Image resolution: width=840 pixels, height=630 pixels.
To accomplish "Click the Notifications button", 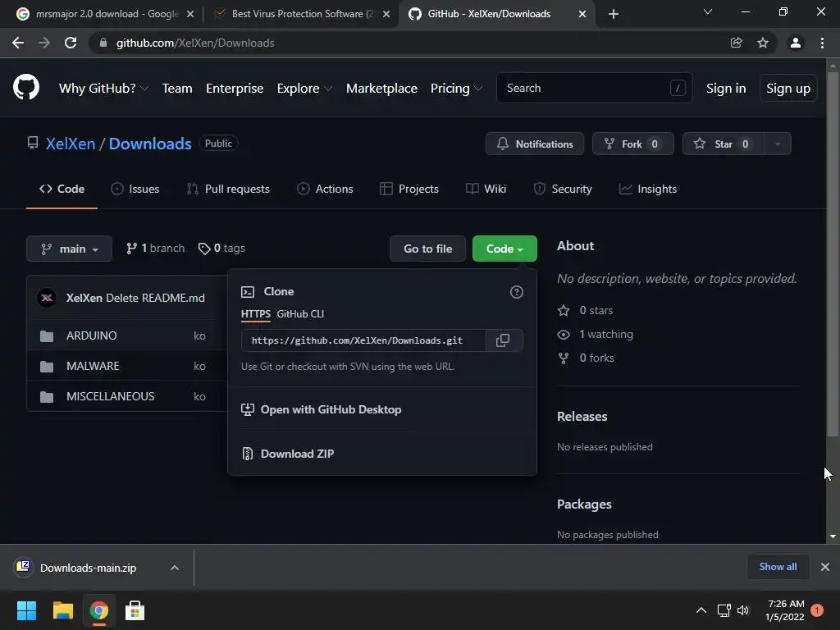I will pos(535,144).
